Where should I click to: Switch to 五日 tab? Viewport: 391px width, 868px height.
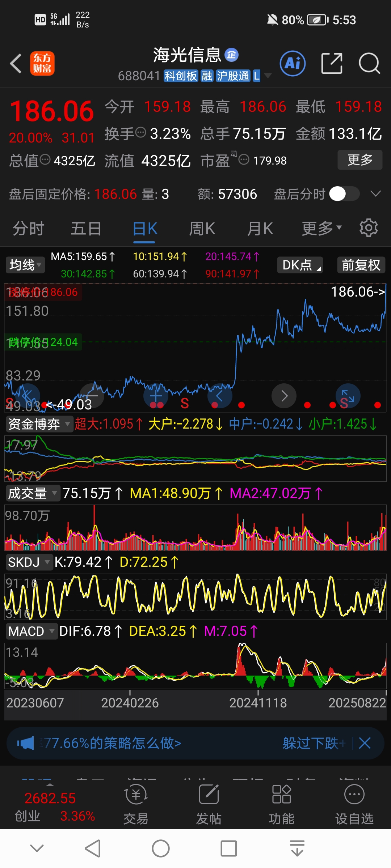point(86,229)
